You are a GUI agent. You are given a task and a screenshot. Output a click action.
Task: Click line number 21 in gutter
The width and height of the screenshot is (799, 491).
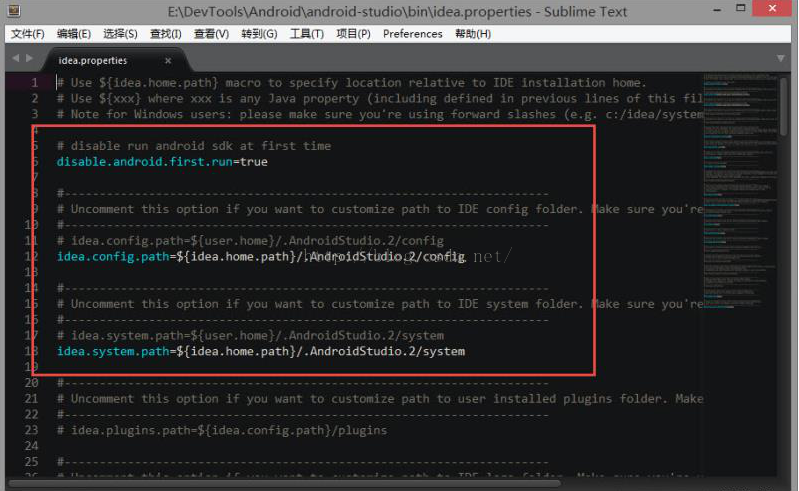(x=32, y=398)
